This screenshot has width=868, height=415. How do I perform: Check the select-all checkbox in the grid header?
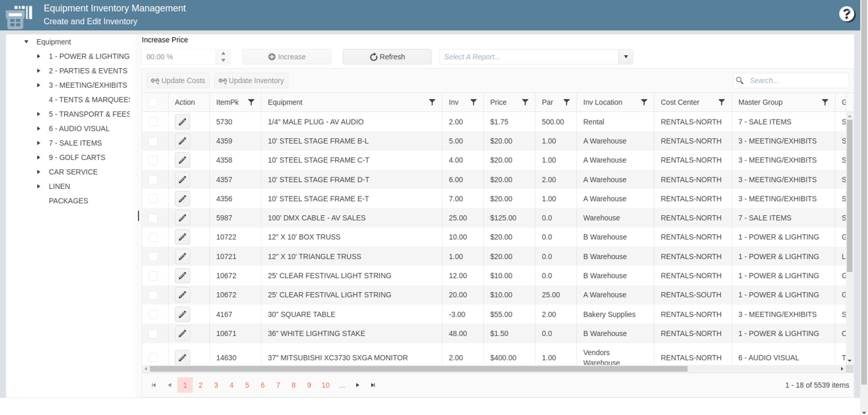point(153,101)
